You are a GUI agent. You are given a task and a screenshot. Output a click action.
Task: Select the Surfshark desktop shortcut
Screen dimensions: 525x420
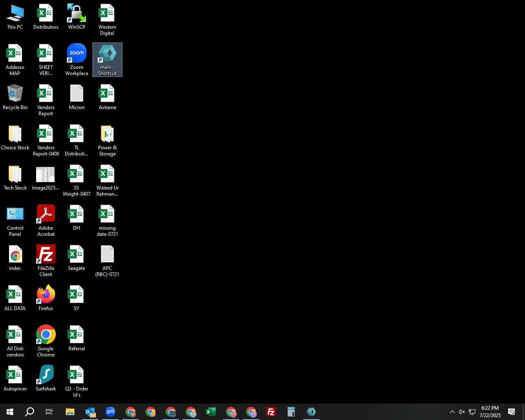point(46,379)
